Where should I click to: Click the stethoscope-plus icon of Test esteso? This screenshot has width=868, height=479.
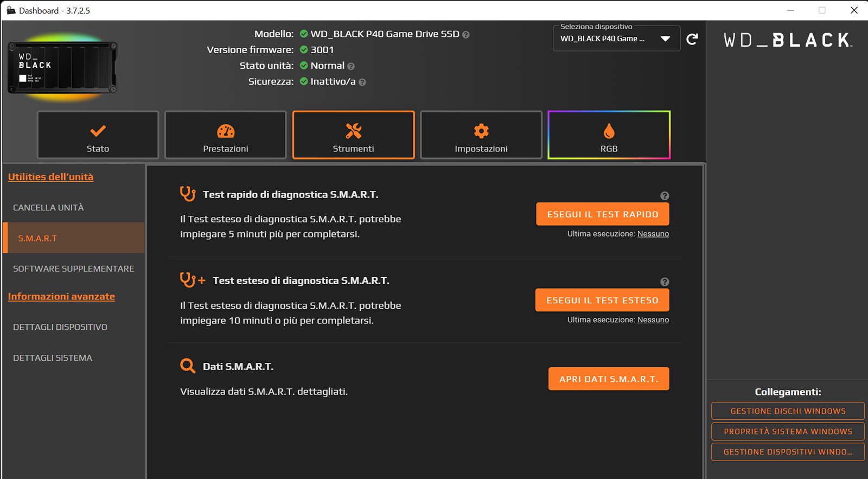(193, 280)
